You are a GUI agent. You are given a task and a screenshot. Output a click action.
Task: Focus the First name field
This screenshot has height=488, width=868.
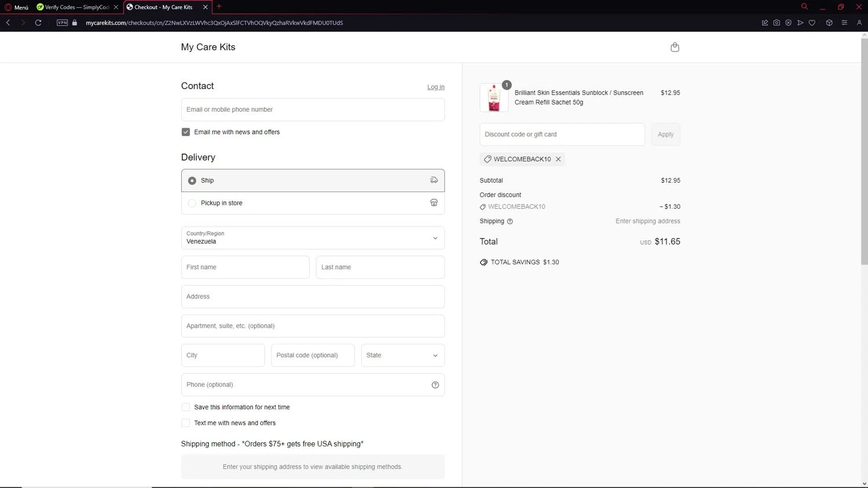tap(245, 267)
